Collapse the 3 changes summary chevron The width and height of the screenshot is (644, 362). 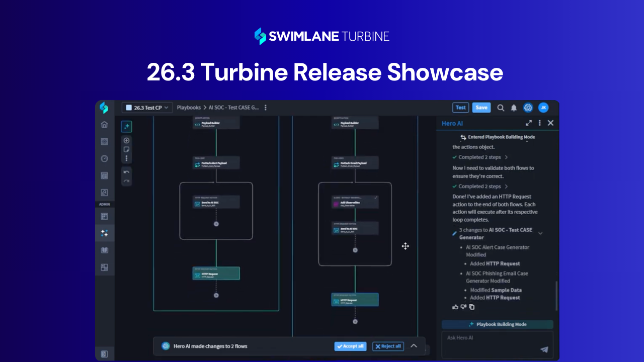point(540,233)
